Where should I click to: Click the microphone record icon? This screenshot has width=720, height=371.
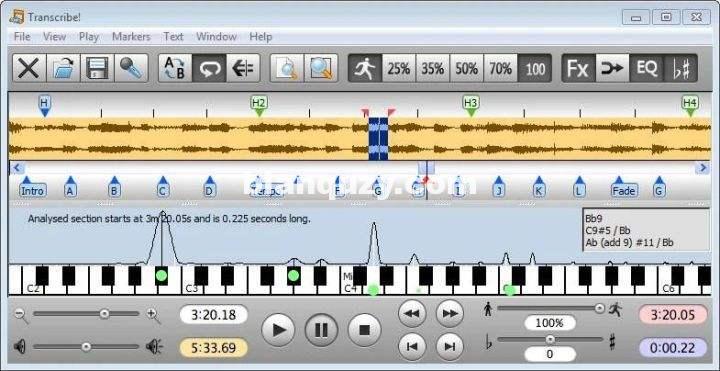(x=131, y=68)
